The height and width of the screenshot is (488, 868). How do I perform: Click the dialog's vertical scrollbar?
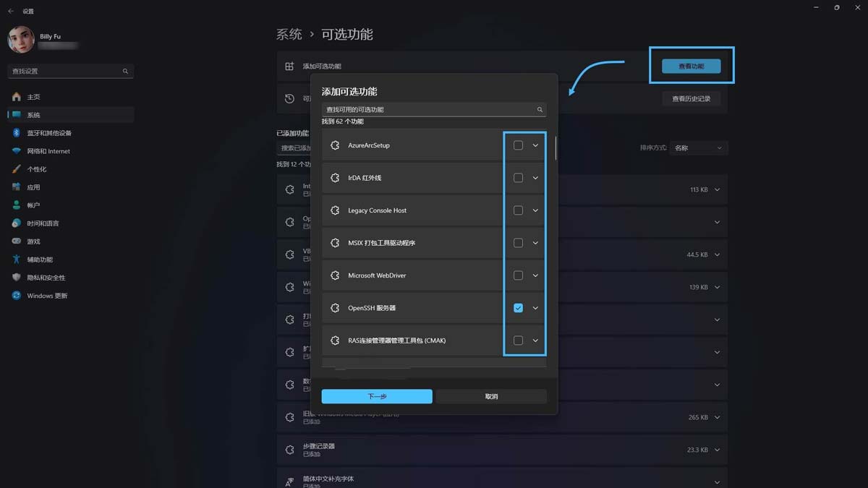point(556,148)
